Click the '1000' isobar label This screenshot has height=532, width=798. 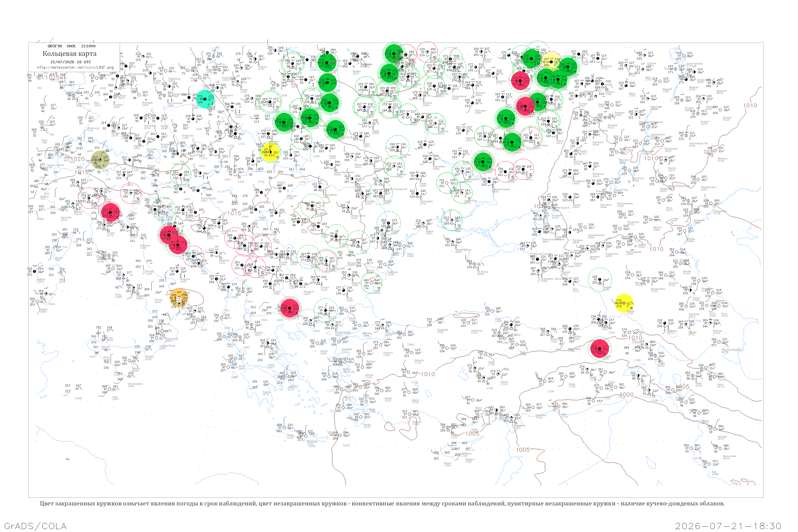[x=626, y=394]
